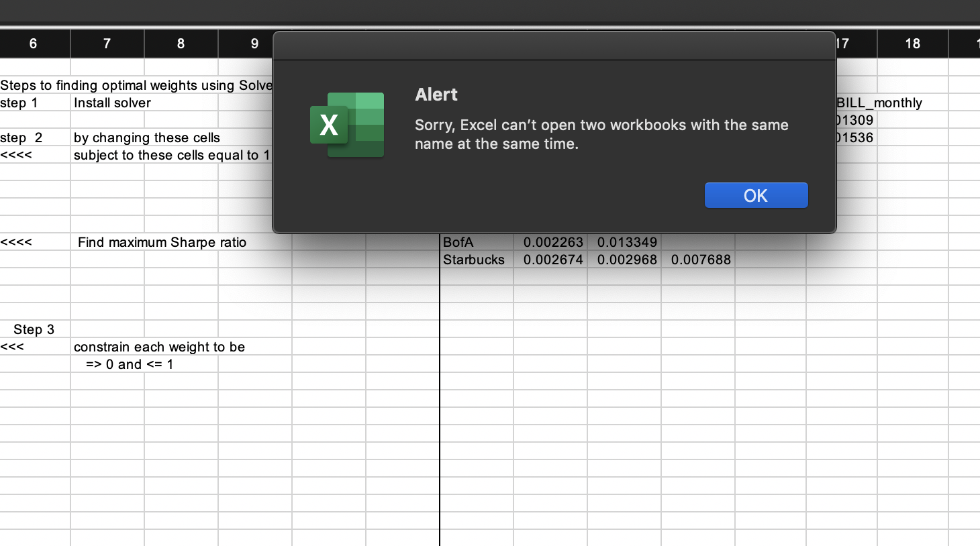Viewport: 980px width, 546px height.
Task: Click the '<<<<' cell beside subject to these cells
Action: pyautogui.click(x=35, y=155)
